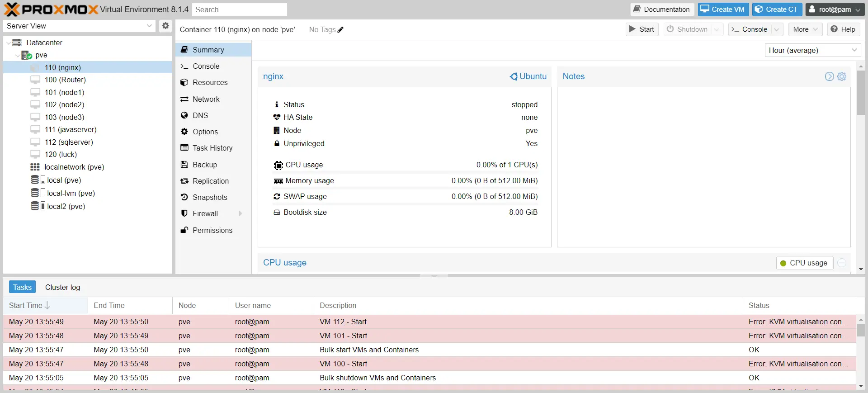Click the Node building icon in status
Viewport: 868px width, 393px height.
click(277, 130)
